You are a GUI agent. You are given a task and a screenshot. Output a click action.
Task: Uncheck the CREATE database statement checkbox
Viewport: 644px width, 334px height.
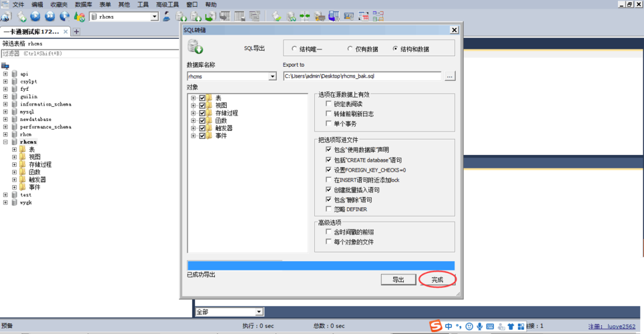[328, 160]
